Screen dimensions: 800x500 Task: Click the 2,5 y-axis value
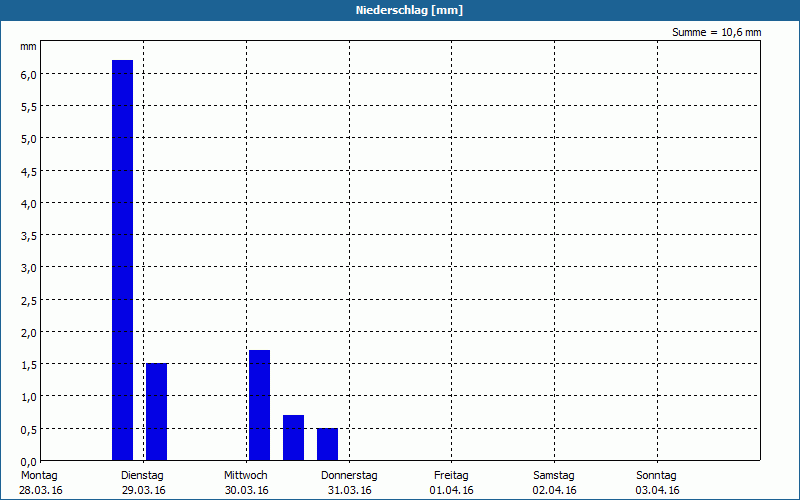point(29,301)
